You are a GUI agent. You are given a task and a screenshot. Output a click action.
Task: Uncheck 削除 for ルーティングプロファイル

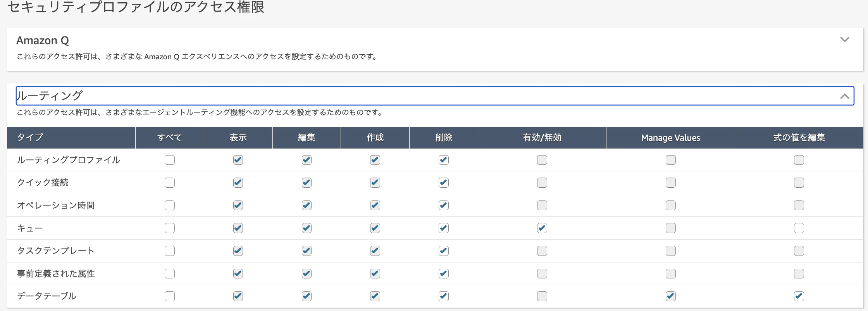[444, 160]
